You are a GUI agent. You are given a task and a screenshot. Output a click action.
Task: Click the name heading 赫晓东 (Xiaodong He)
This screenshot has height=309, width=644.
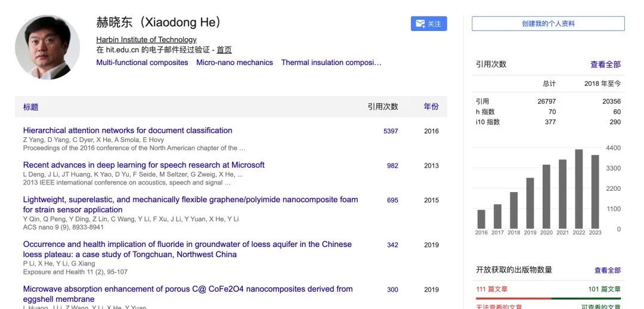point(159,22)
